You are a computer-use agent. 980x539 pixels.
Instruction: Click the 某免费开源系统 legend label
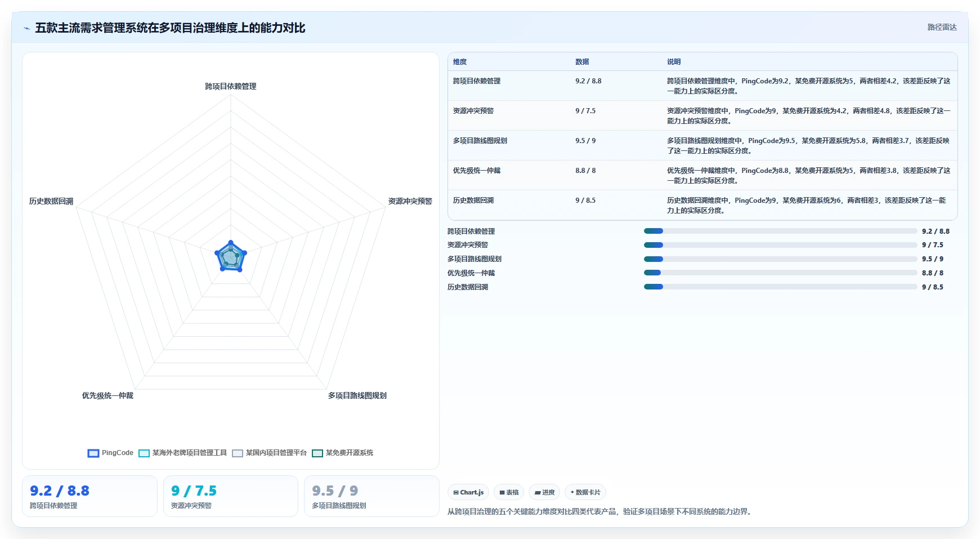pos(350,453)
